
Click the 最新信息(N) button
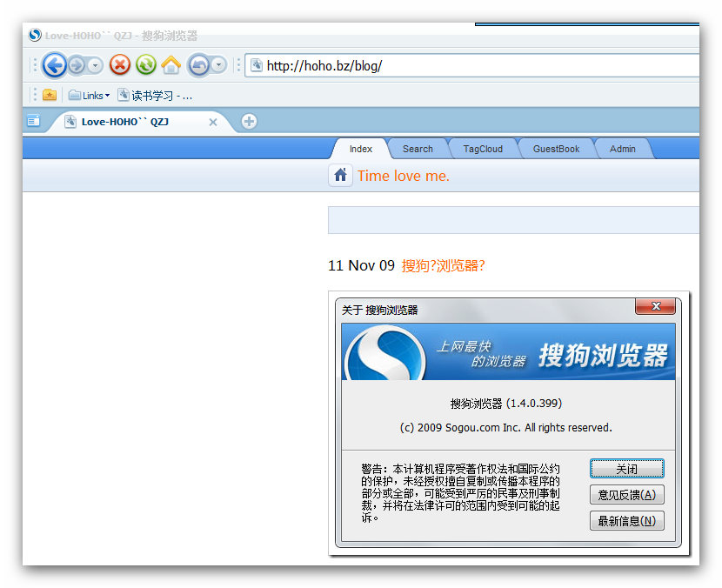click(x=626, y=521)
